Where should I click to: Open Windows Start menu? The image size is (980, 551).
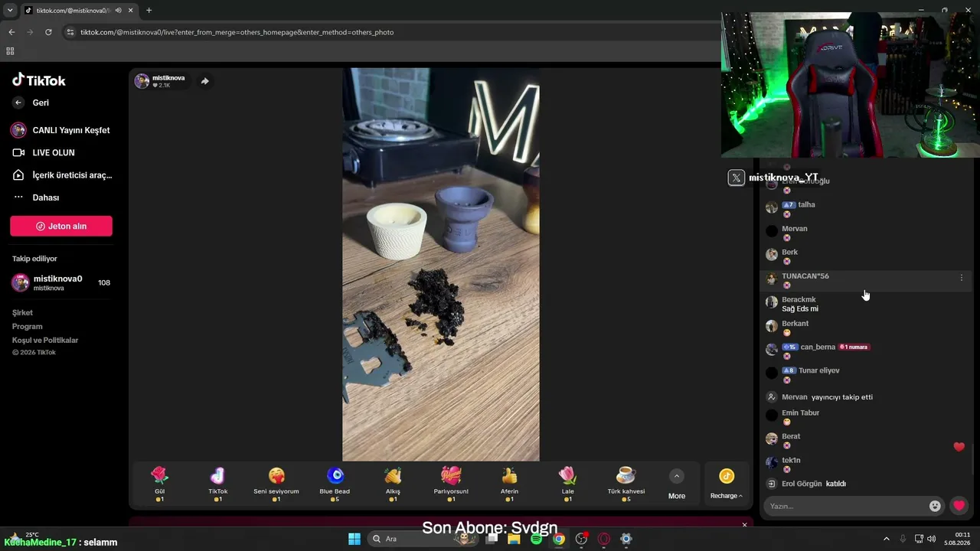pos(354,539)
